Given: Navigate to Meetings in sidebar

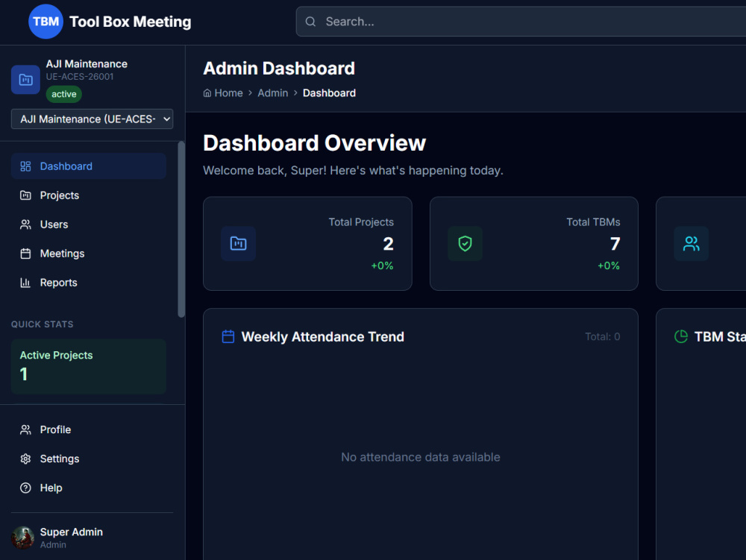Looking at the screenshot, I should (89, 254).
